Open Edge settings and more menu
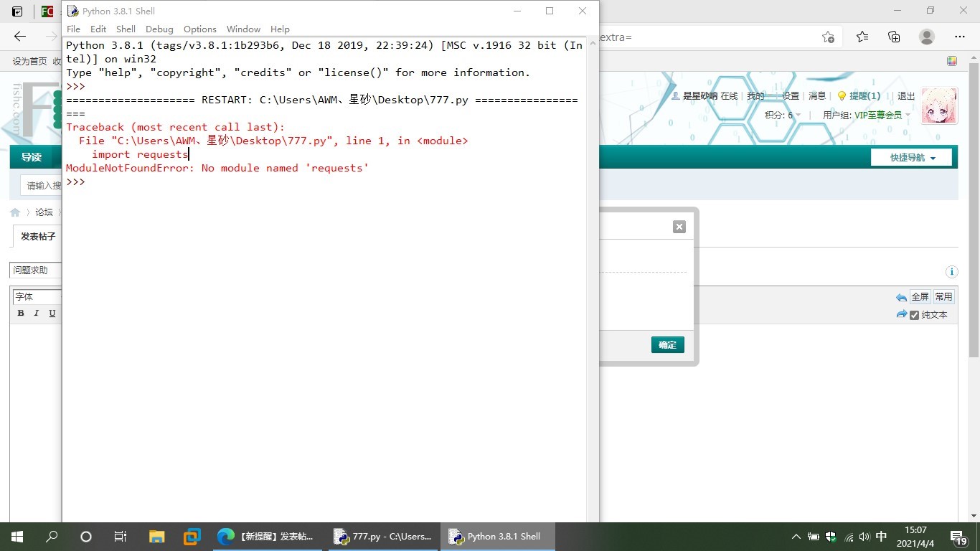Viewport: 980px width, 551px height. click(960, 37)
